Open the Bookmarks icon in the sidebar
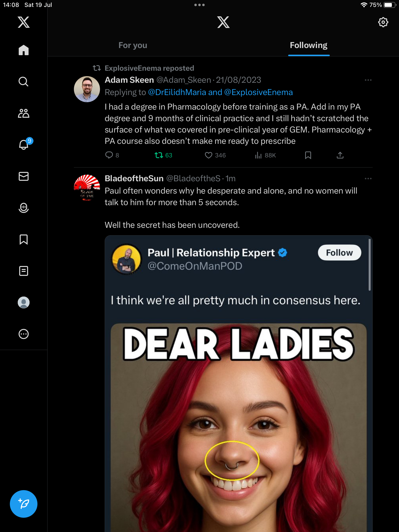 24,239
